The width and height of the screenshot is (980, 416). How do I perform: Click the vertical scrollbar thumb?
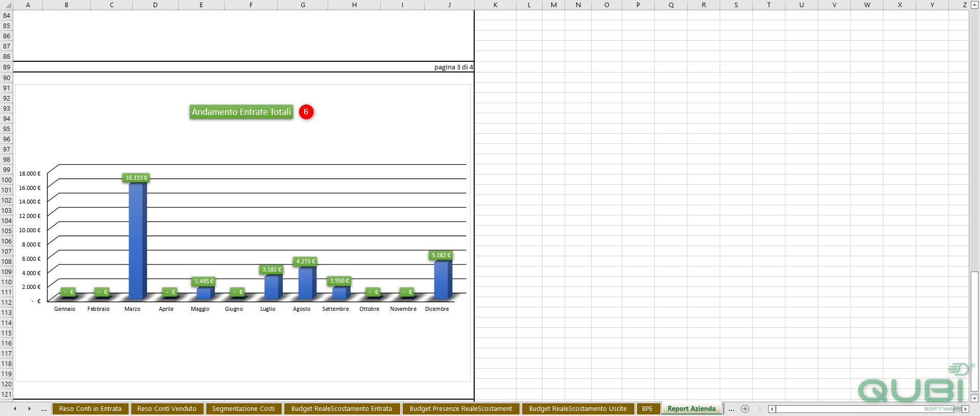pos(974,332)
